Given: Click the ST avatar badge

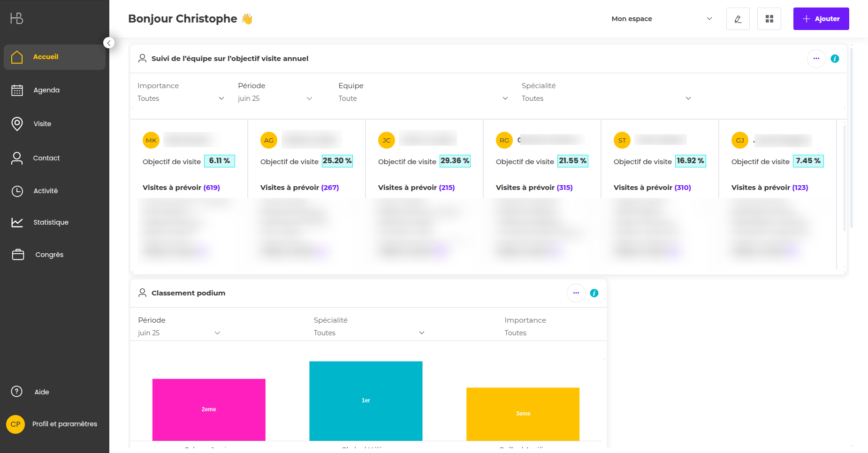Looking at the screenshot, I should (622, 140).
